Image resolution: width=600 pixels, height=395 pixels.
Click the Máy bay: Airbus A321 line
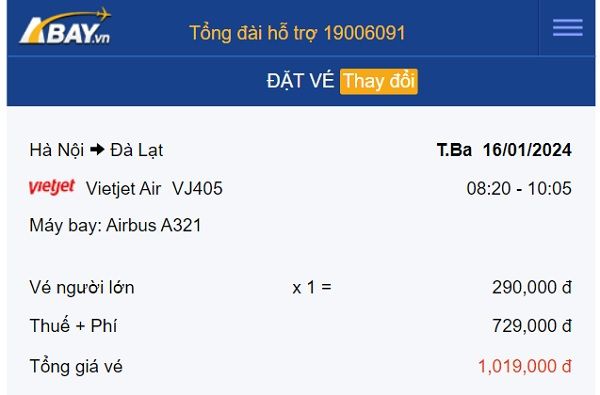pos(115,225)
